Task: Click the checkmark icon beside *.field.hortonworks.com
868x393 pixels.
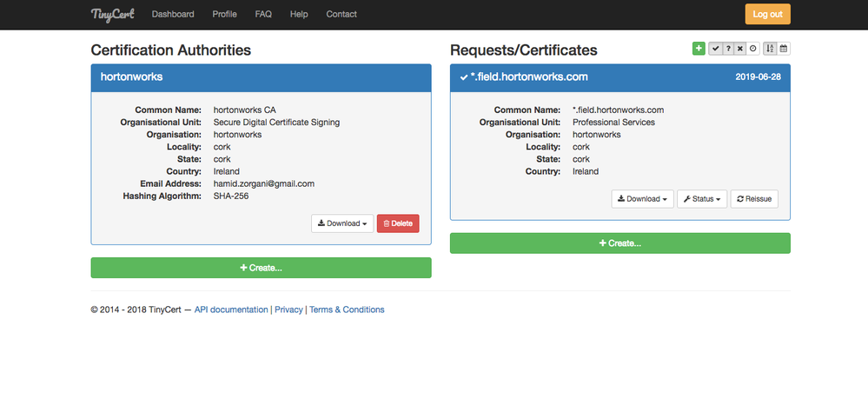Action: (x=464, y=77)
